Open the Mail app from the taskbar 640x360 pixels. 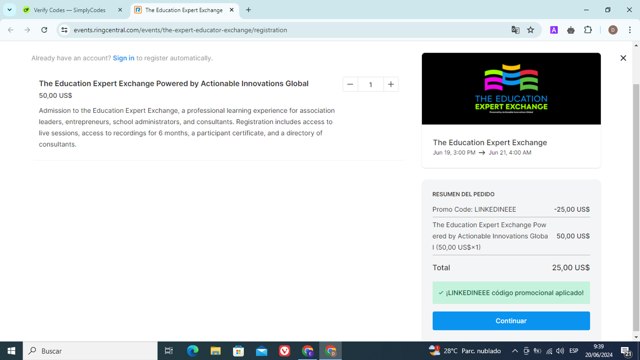(x=262, y=351)
